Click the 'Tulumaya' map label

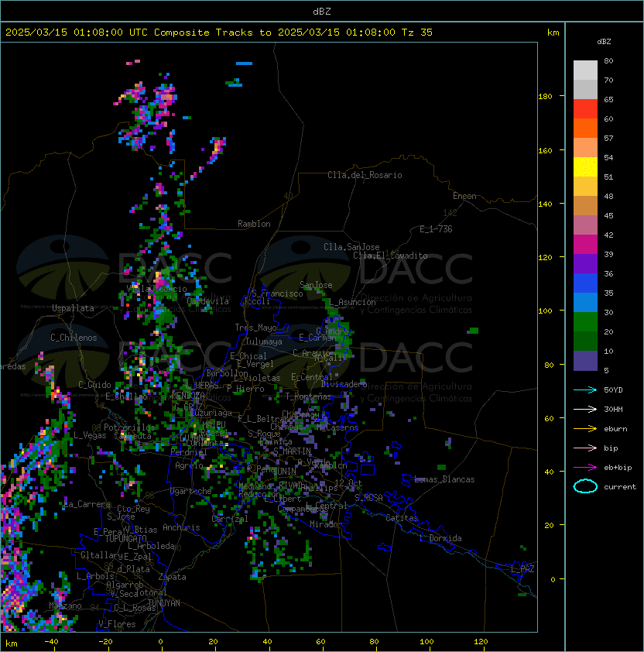point(264,341)
